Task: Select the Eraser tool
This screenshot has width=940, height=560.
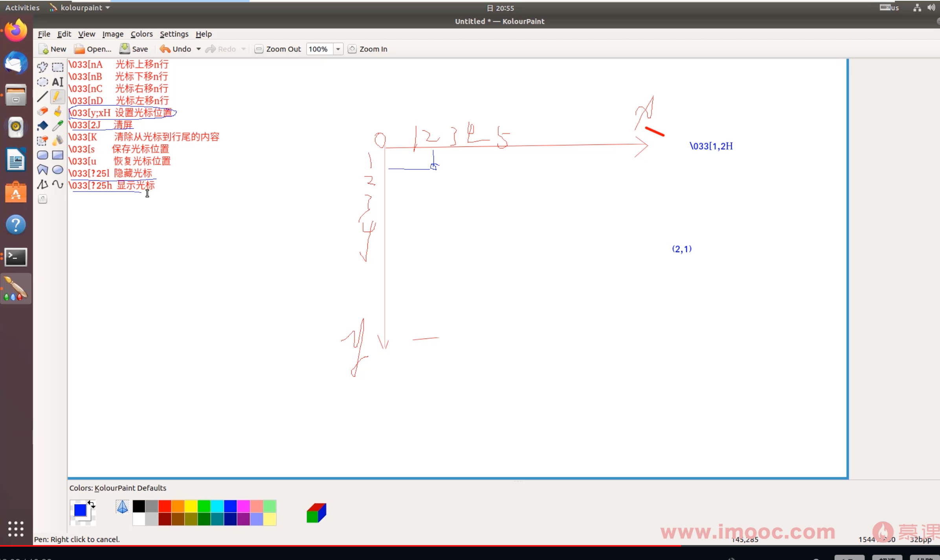Action: [x=42, y=112]
